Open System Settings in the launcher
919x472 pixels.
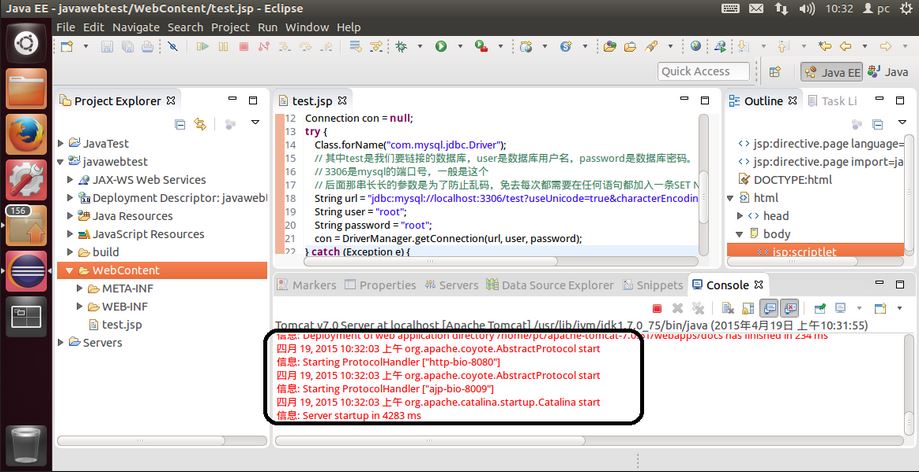pyautogui.click(x=26, y=180)
